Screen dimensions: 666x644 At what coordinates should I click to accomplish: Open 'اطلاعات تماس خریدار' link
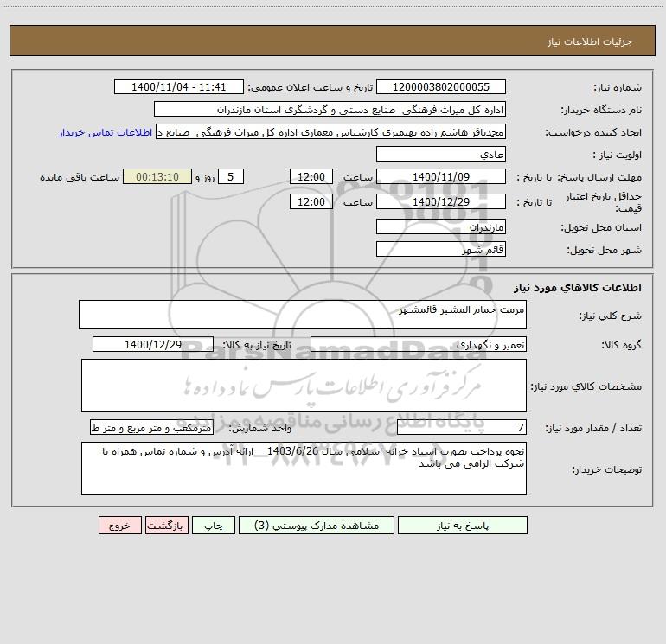pos(106,132)
